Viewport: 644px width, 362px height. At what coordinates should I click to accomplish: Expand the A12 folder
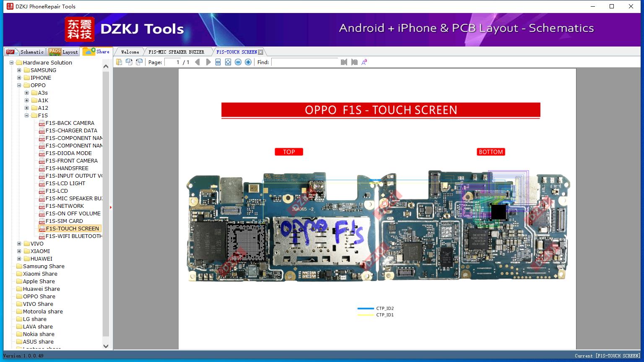pos(27,108)
